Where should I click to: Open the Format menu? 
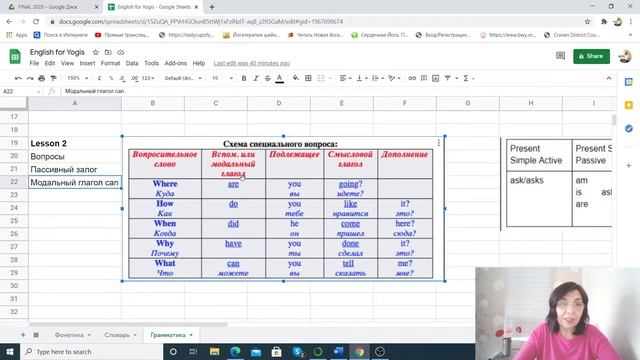pos(110,63)
